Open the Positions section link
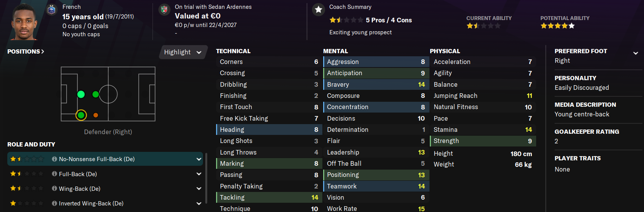The width and height of the screenshot is (644, 212). coord(25,51)
